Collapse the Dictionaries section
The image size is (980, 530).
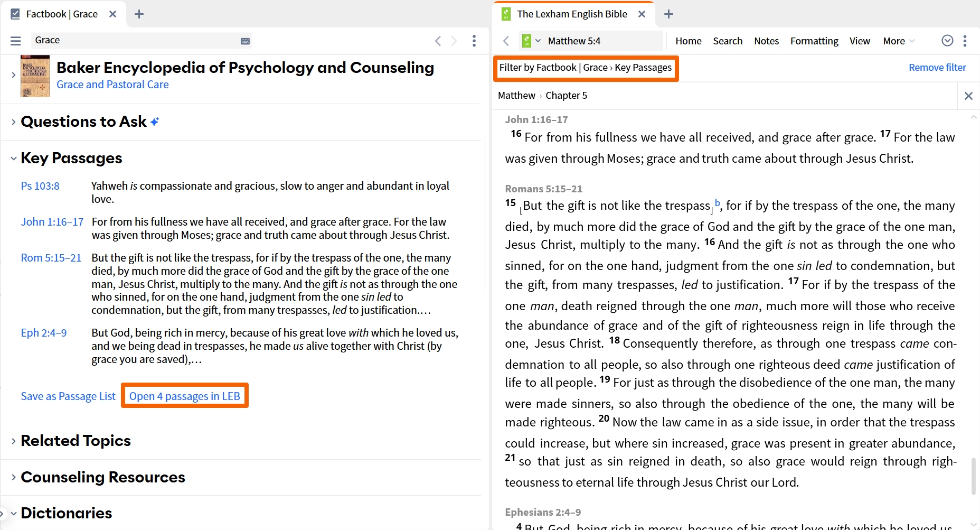coord(13,513)
